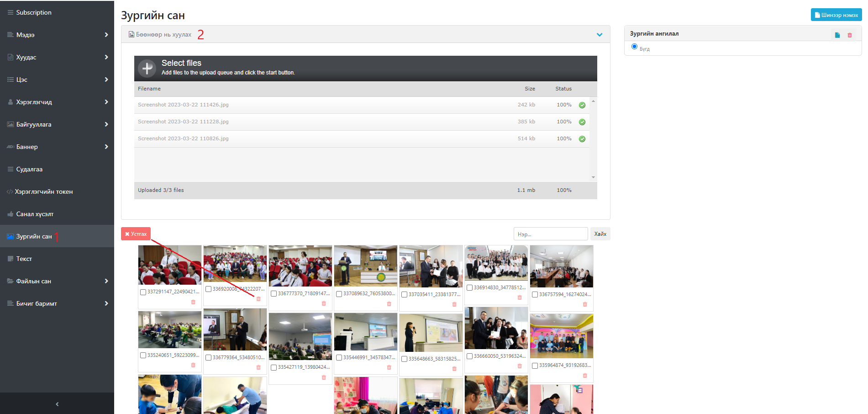This screenshot has height=414, width=868.
Task: Click trash icon under image 335240651
Action: [x=193, y=365]
